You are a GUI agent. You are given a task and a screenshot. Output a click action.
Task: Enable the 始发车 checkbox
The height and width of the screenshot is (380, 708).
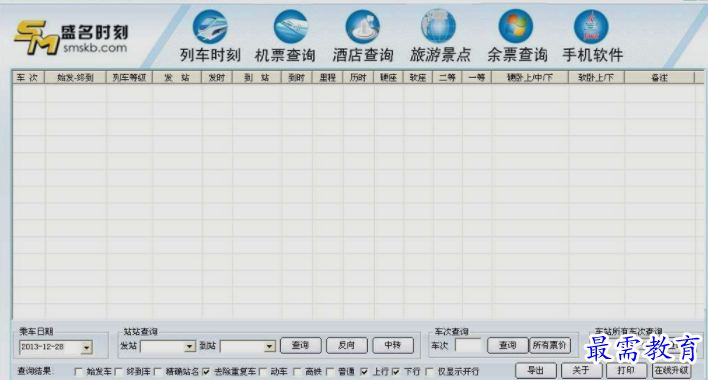[x=79, y=371]
